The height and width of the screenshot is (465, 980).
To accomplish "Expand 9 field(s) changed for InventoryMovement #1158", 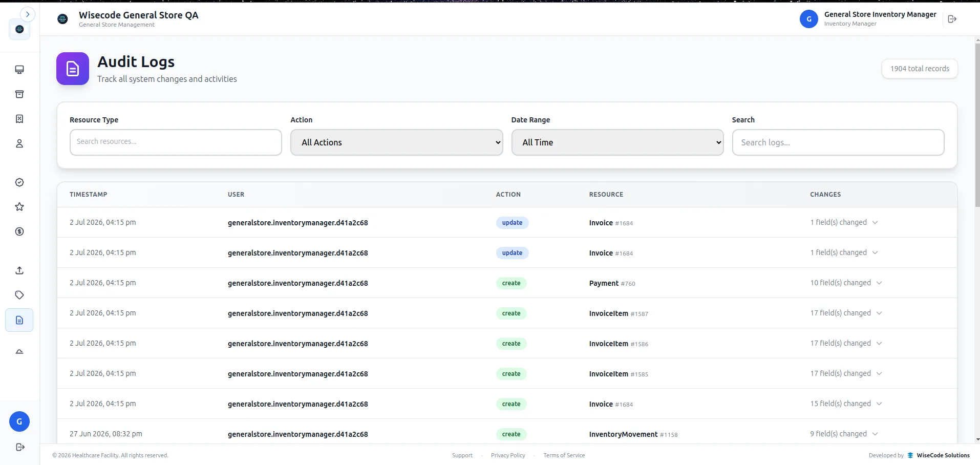I will pyautogui.click(x=844, y=434).
